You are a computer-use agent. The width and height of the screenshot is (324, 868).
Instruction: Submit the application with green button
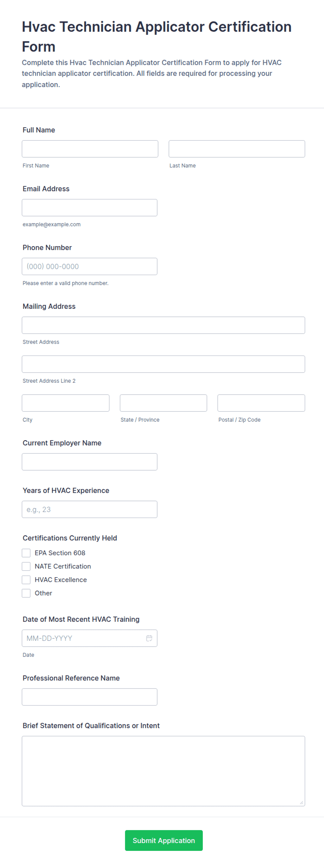click(164, 840)
